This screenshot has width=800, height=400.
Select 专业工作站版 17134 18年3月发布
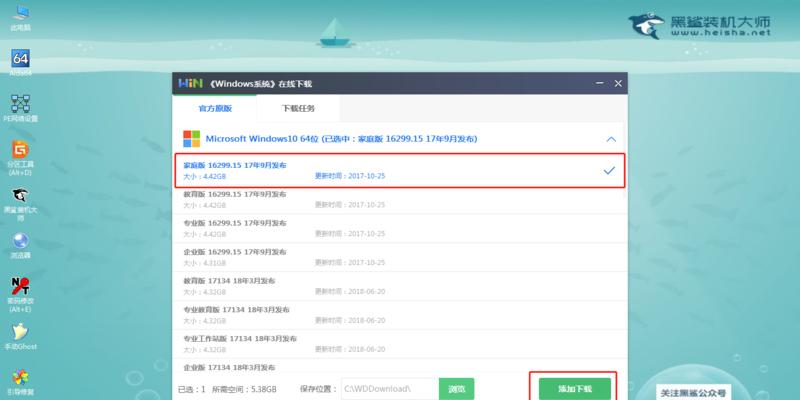click(x=399, y=344)
